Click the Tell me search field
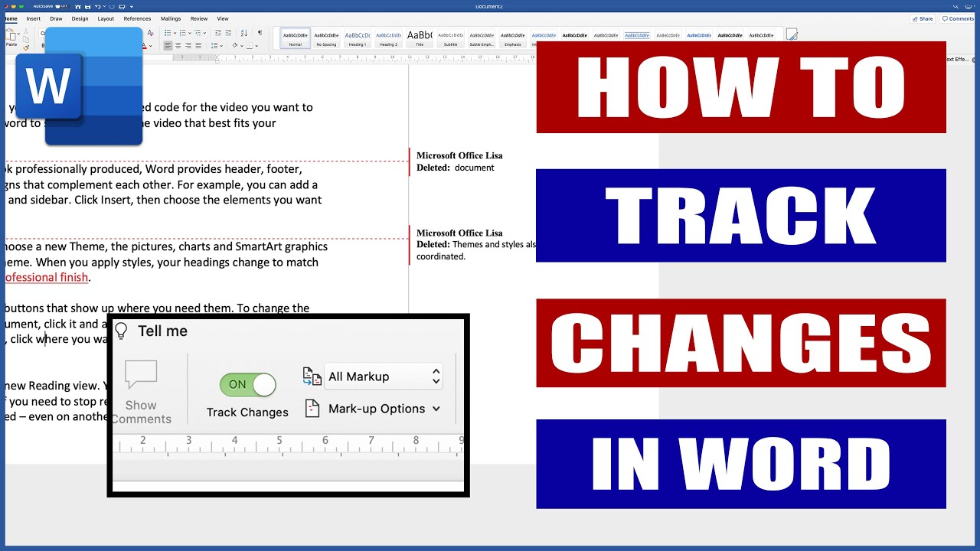 [152, 331]
